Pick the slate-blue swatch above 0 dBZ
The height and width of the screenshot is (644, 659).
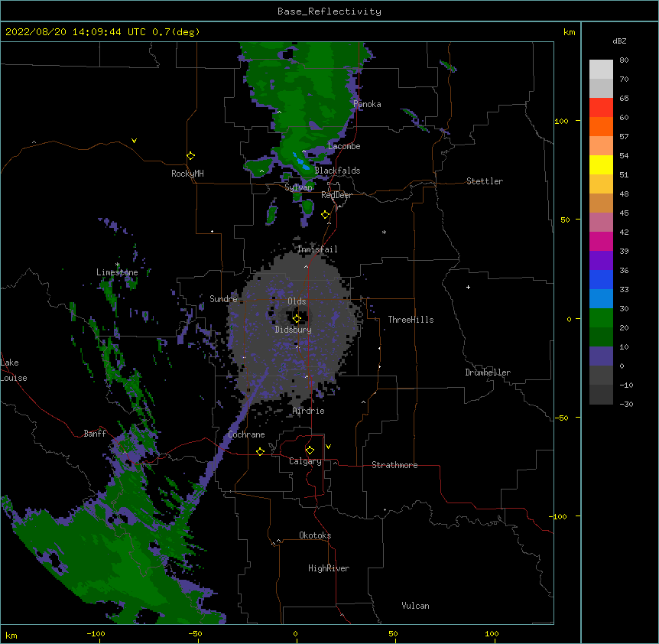click(601, 356)
